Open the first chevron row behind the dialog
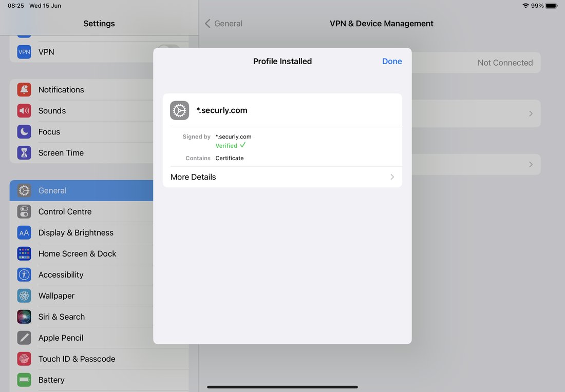 pyautogui.click(x=476, y=113)
